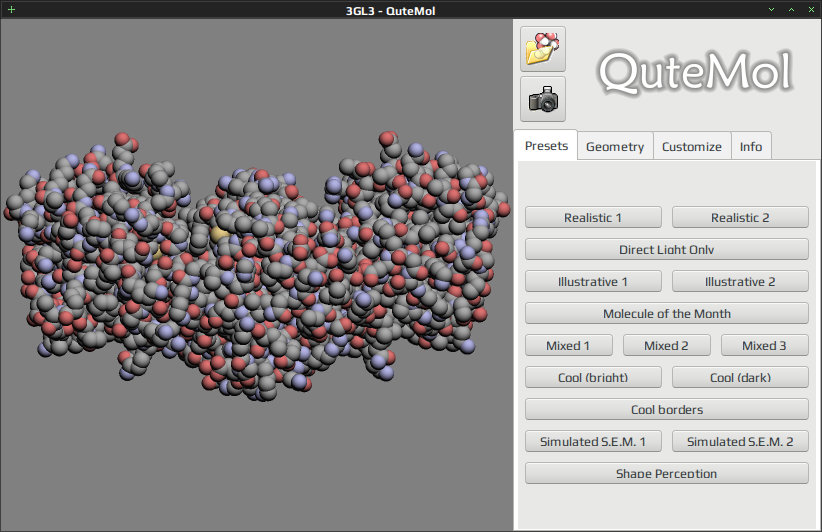Apply the Realistic 2 preset

tap(740, 218)
